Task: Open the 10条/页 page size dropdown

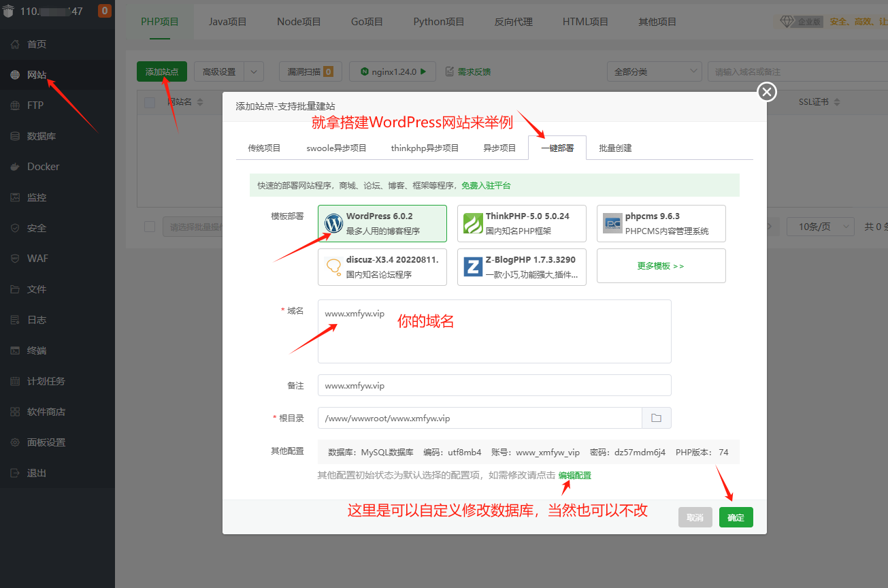Action: point(820,227)
